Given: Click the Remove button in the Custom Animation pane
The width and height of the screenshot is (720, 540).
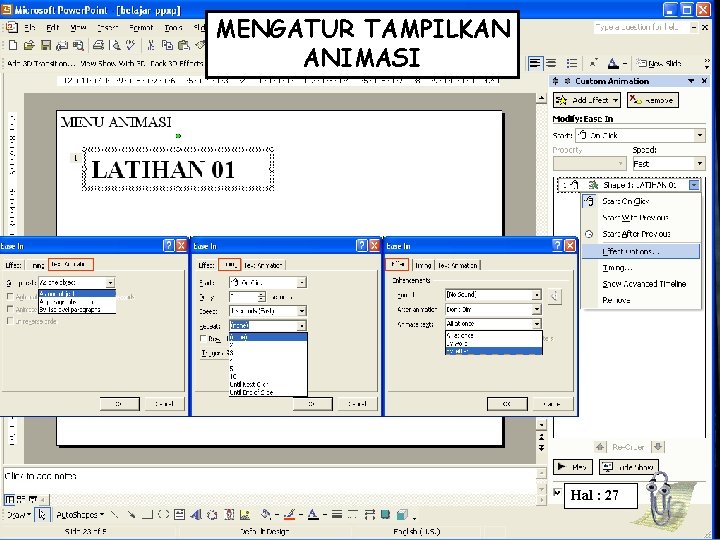Looking at the screenshot, I should (x=652, y=100).
